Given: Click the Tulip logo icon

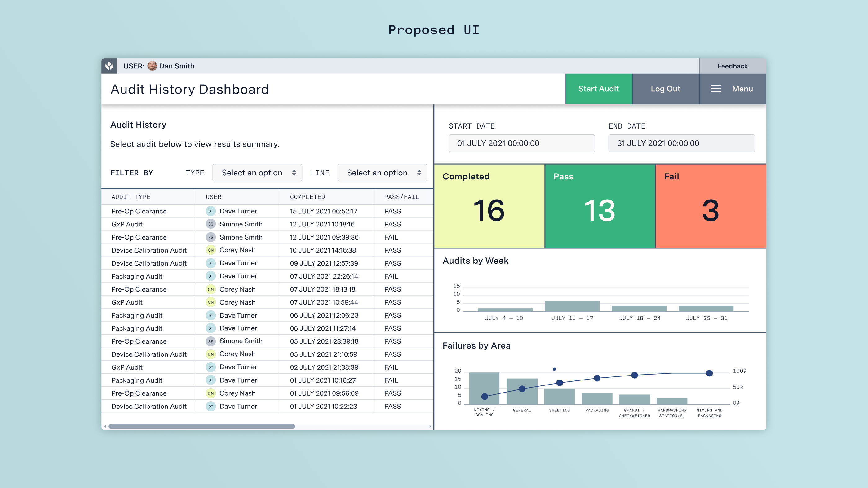Looking at the screenshot, I should 109,66.
